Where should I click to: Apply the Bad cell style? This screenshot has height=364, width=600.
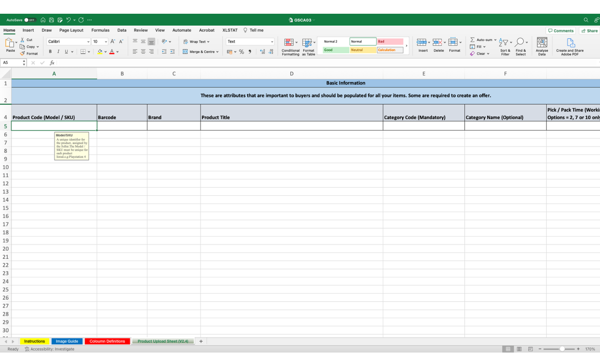[390, 42]
